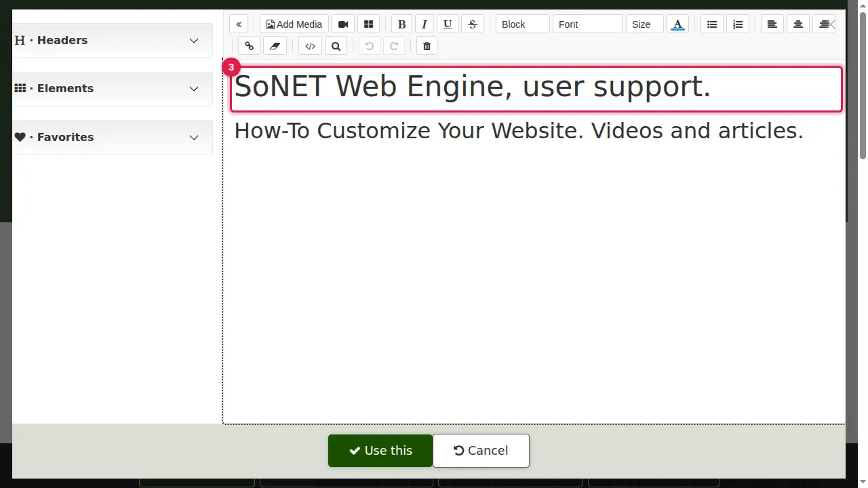Open the HTML source code view
868x488 pixels.
[x=310, y=46]
